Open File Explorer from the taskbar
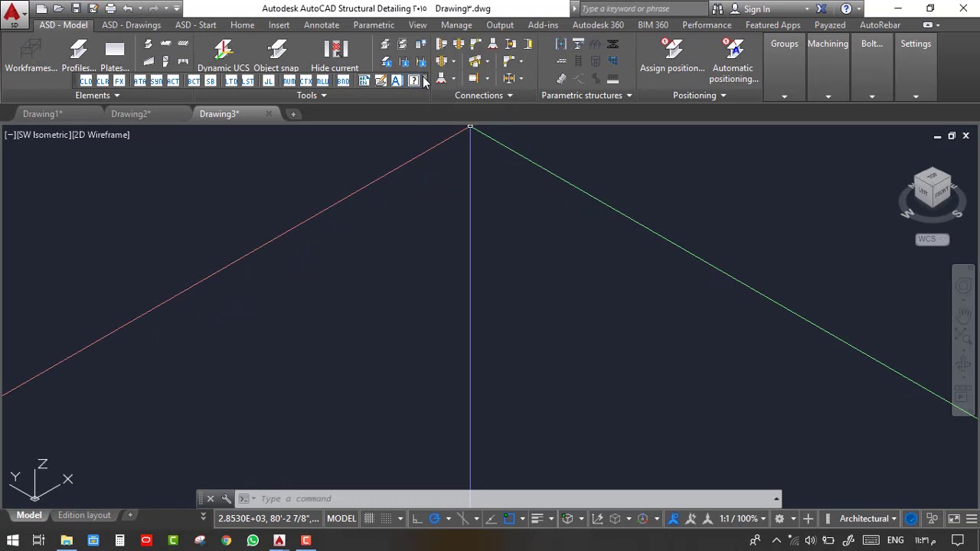Image resolution: width=980 pixels, height=551 pixels. pos(67,540)
